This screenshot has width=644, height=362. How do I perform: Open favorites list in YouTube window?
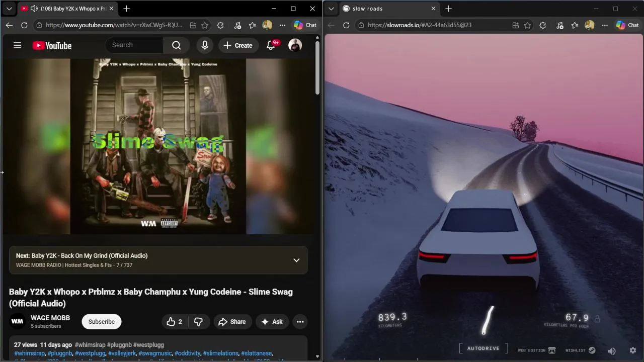[x=253, y=25]
